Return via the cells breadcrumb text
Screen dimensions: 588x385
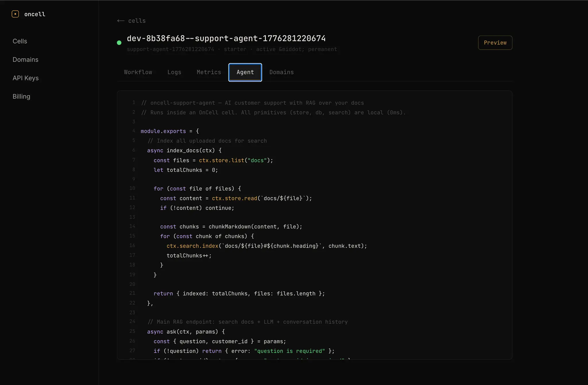(x=137, y=21)
